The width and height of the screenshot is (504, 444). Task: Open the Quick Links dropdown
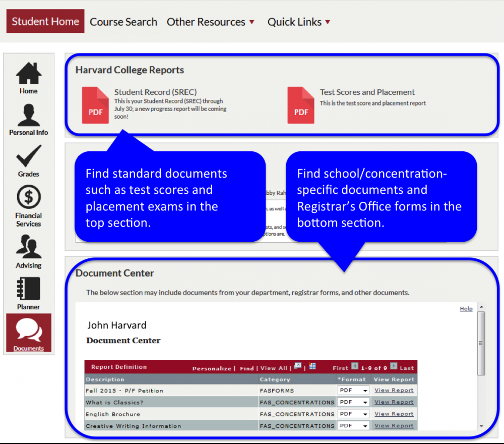click(298, 22)
